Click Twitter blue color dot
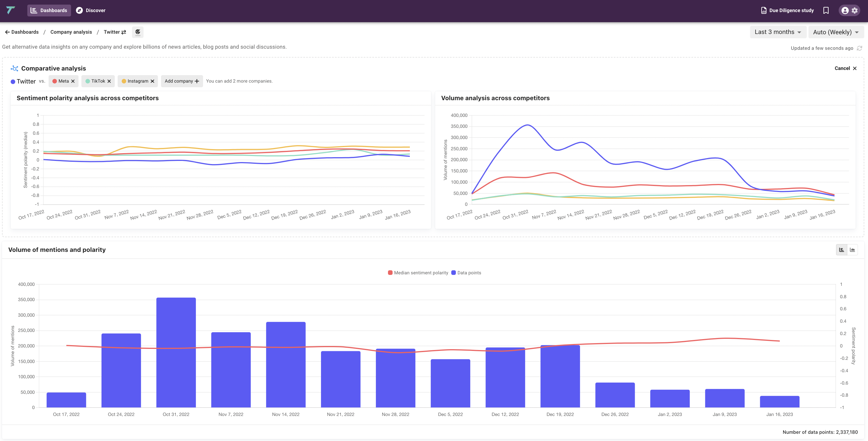Viewport: 868px width, 441px height. [13, 81]
